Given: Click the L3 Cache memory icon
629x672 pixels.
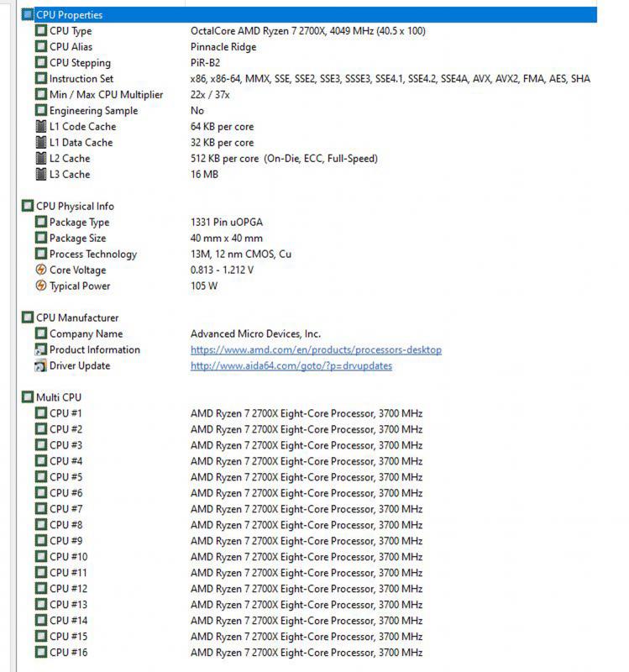Looking at the screenshot, I should (x=40, y=175).
